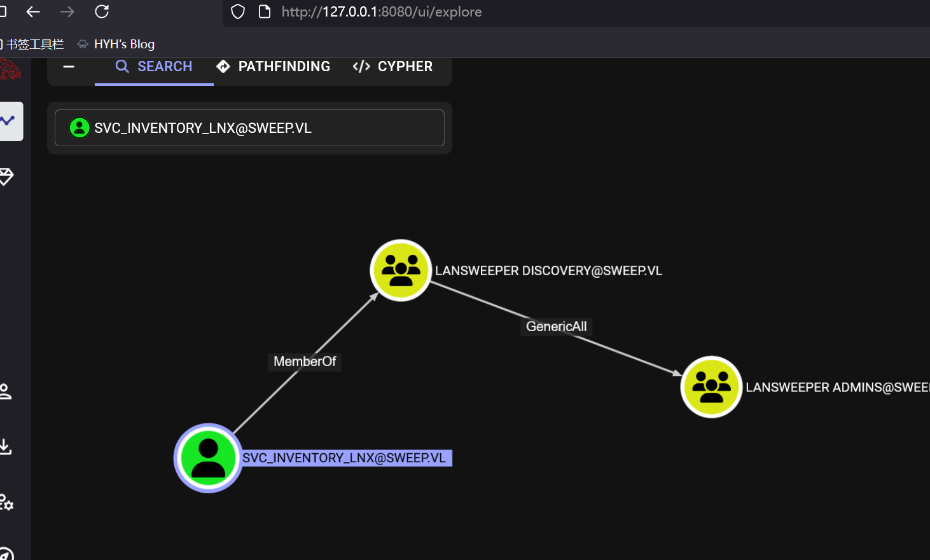Click the MemberOf edge label
The width and height of the screenshot is (930, 560).
click(305, 362)
